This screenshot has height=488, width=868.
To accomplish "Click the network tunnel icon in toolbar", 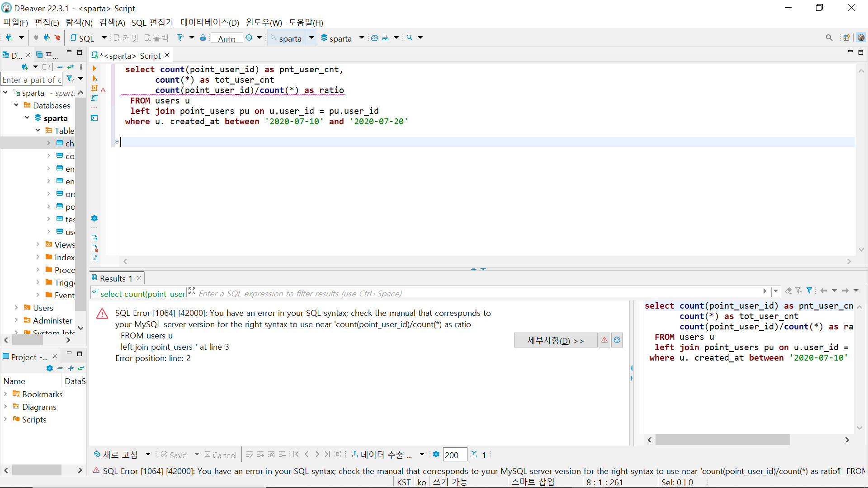I will click(x=385, y=38).
